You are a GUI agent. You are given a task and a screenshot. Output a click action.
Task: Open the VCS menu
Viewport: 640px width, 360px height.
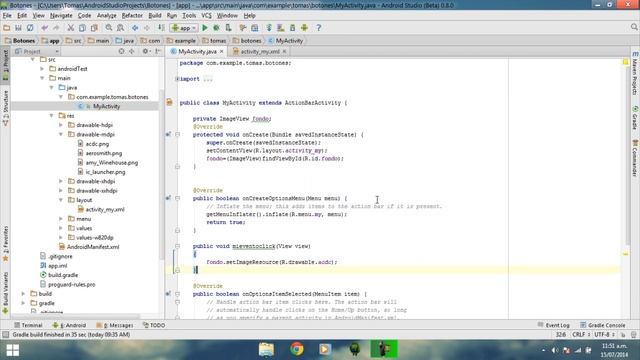coord(207,16)
